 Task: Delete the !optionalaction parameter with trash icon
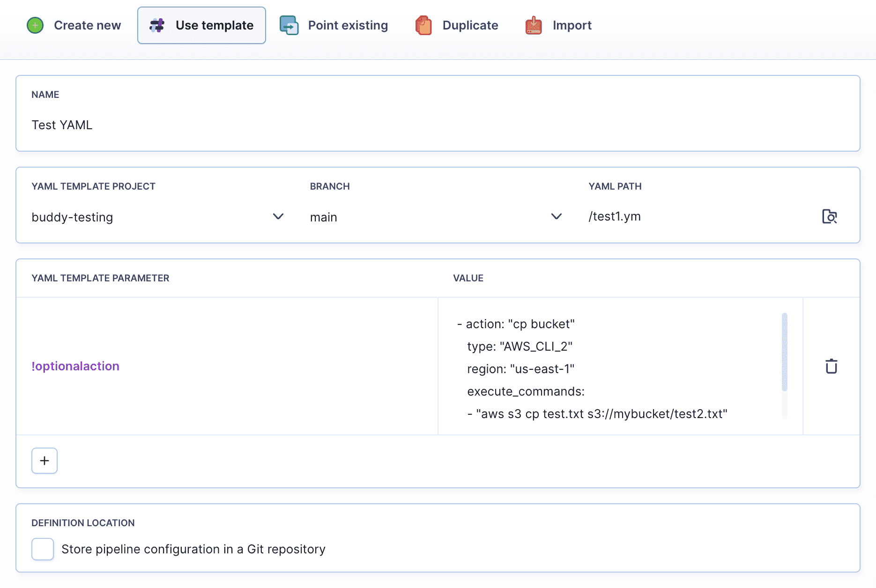coord(831,366)
